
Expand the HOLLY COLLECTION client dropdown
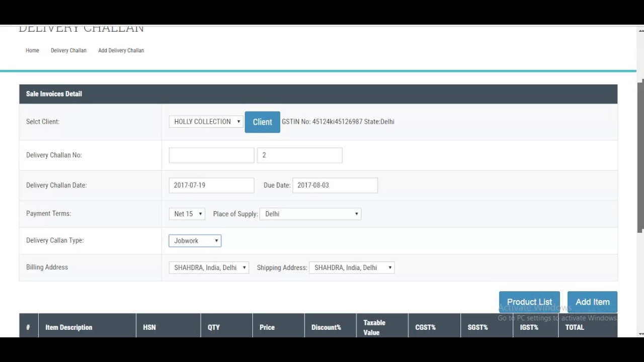206,122
